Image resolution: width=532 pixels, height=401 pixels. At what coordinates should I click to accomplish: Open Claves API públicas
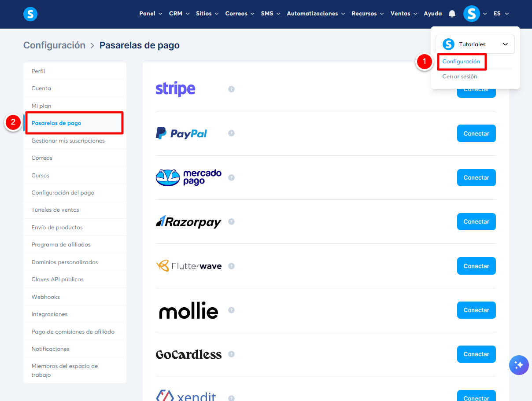coord(75,280)
